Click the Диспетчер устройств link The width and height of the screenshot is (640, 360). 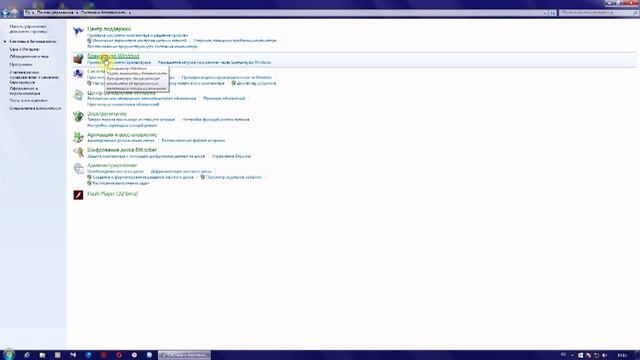[256, 83]
